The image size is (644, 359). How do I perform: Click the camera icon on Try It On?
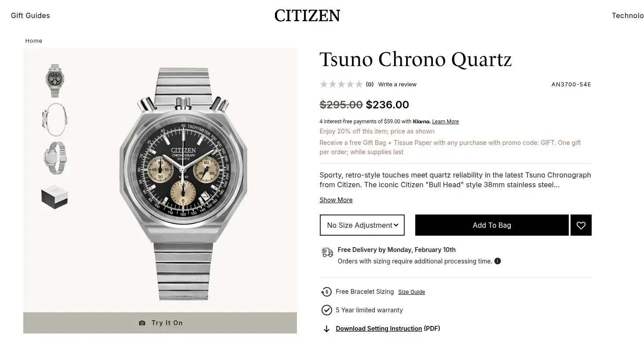pyautogui.click(x=142, y=323)
